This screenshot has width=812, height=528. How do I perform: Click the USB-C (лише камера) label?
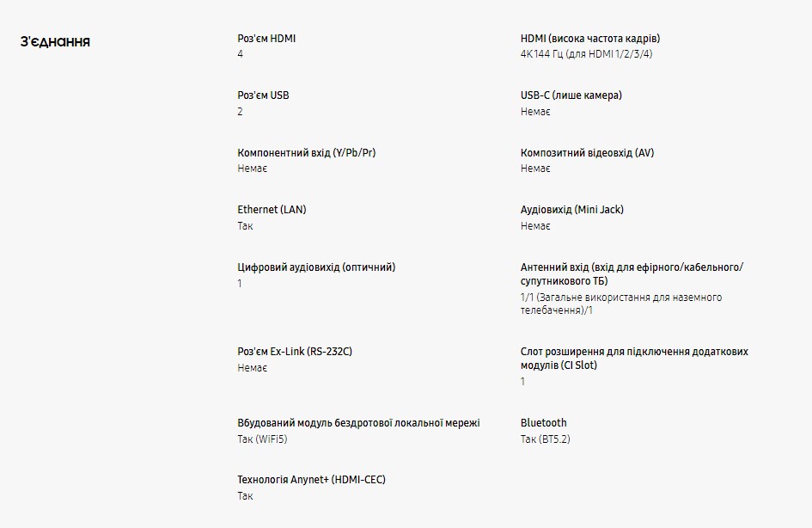(x=571, y=95)
